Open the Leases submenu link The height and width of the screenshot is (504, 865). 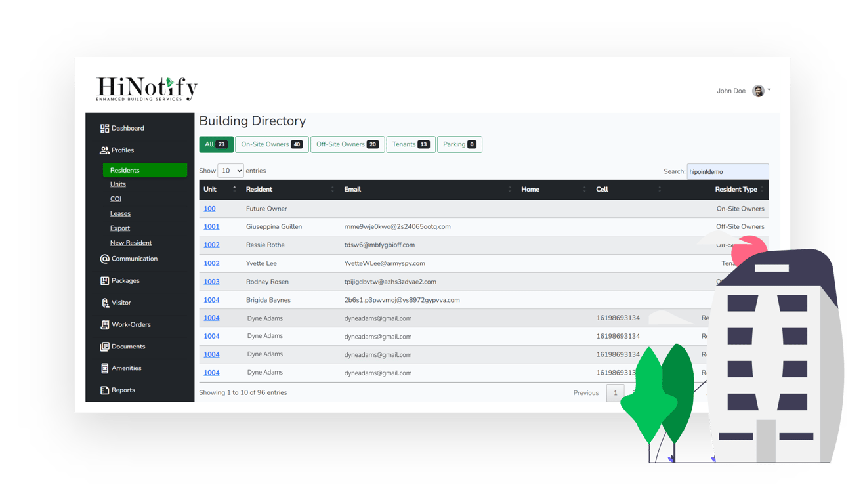[x=120, y=213]
